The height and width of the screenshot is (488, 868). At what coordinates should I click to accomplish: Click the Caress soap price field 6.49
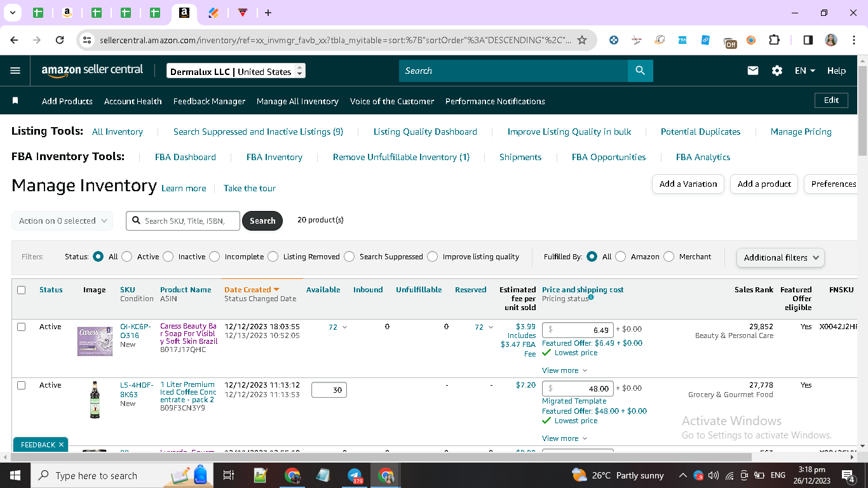578,330
